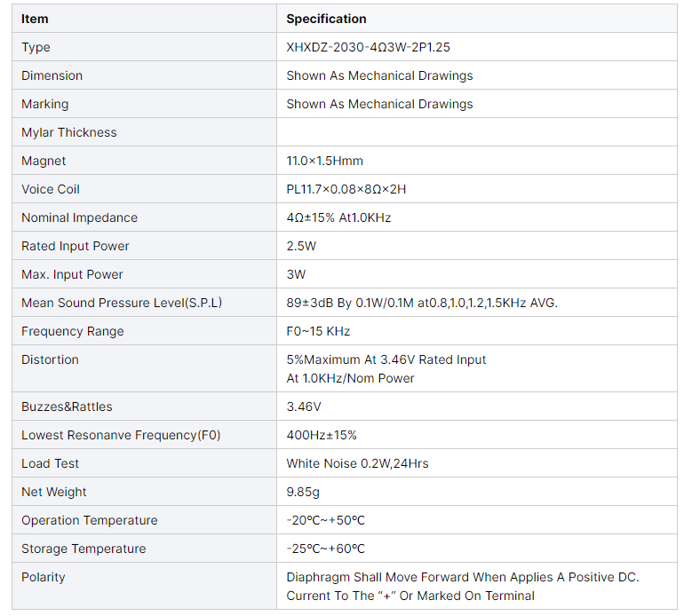Select the magnet size 11.0×1.5Hmm
This screenshot has width=684, height=616.
coord(324,161)
